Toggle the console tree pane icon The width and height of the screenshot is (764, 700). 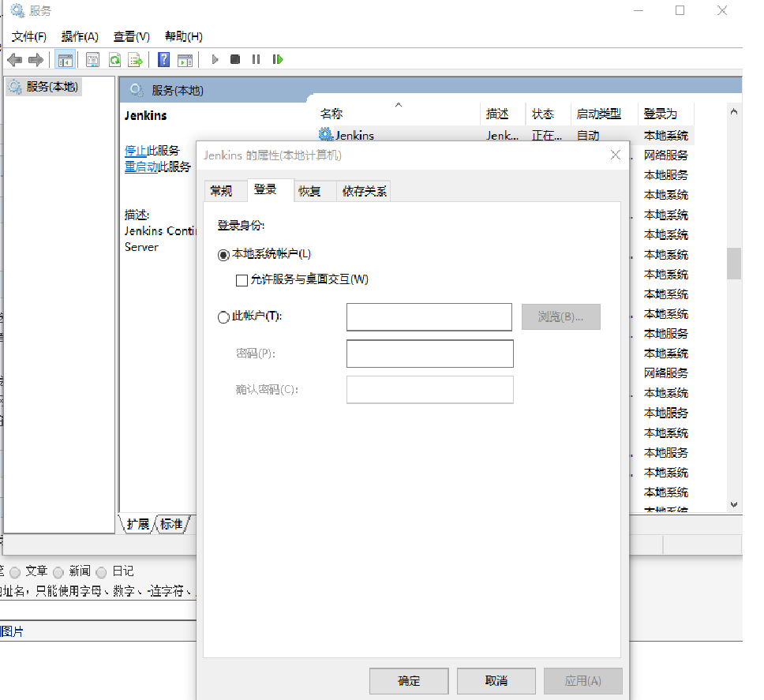[65, 60]
